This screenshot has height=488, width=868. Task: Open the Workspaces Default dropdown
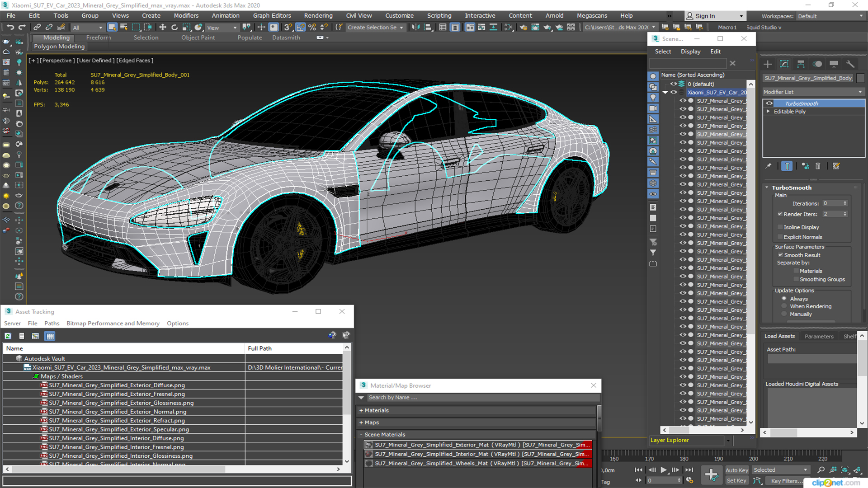pos(830,16)
